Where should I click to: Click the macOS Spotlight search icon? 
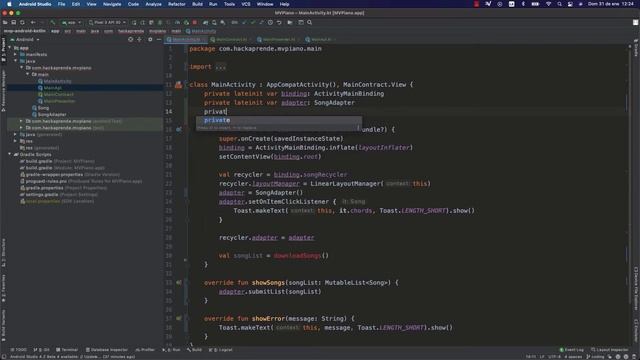pyautogui.click(x=559, y=4)
